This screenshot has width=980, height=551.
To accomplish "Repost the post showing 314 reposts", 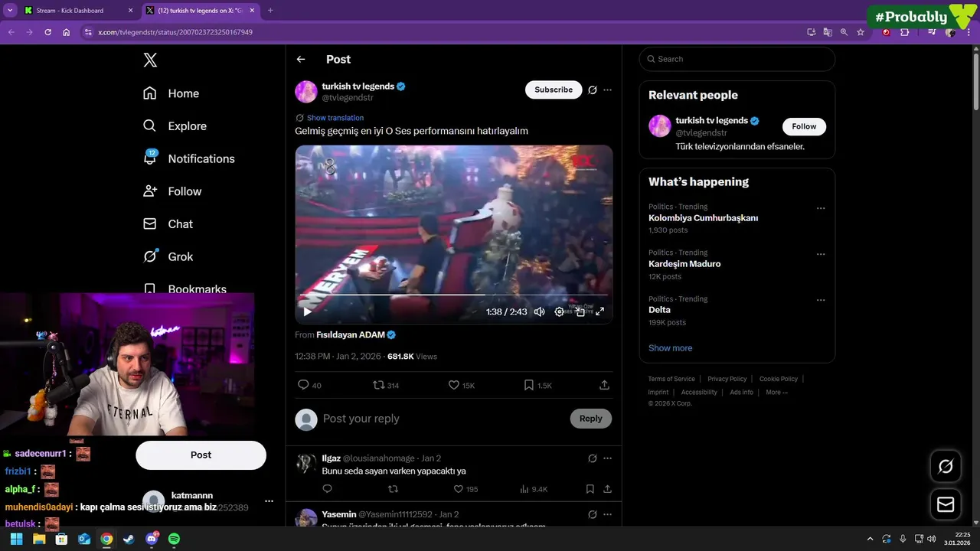I will (378, 385).
